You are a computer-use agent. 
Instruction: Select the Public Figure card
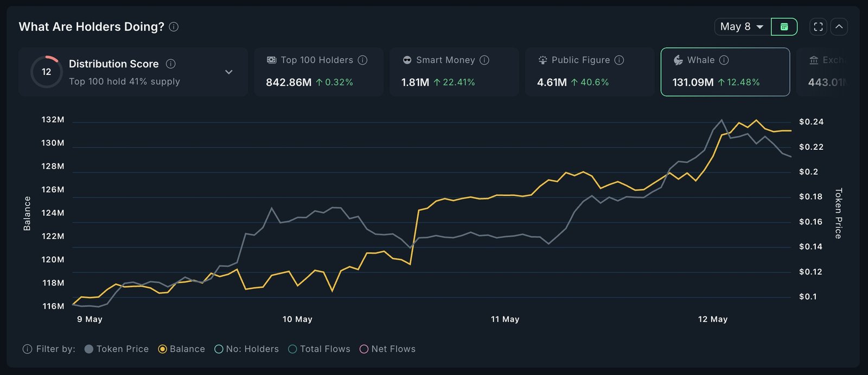coord(590,72)
